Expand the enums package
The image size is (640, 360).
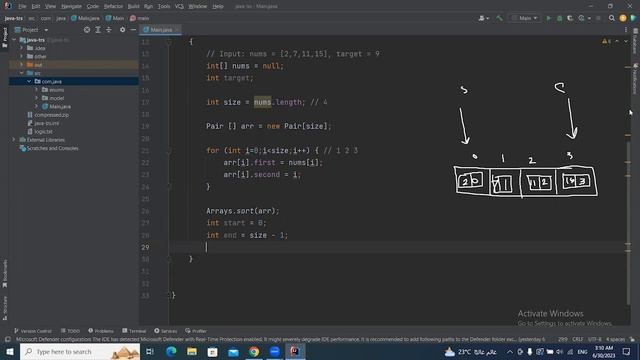tap(36, 90)
